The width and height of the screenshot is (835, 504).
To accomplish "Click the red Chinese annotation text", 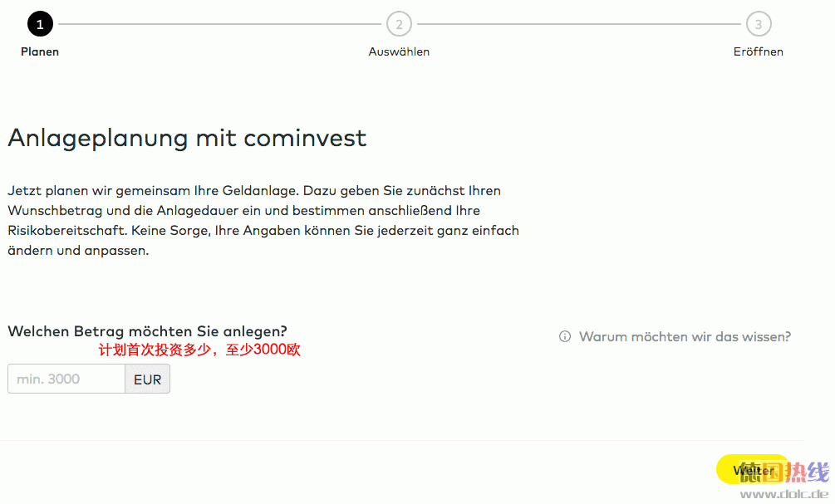I will click(x=199, y=350).
